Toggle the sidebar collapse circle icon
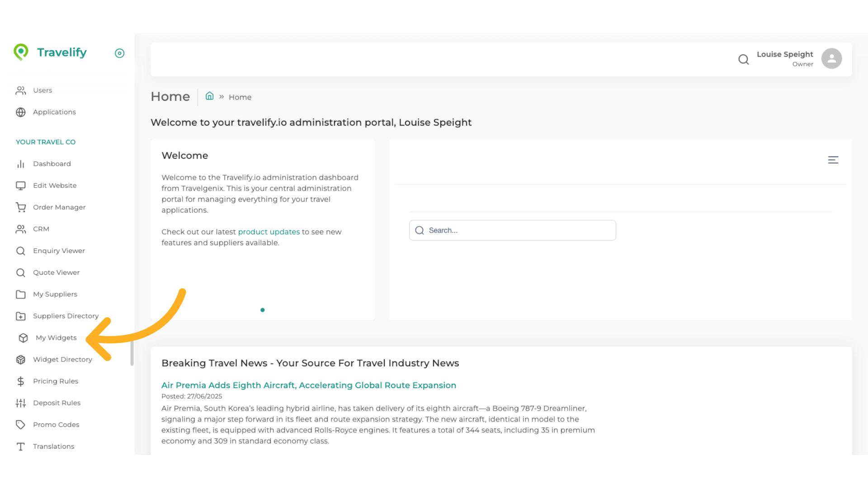 click(119, 53)
